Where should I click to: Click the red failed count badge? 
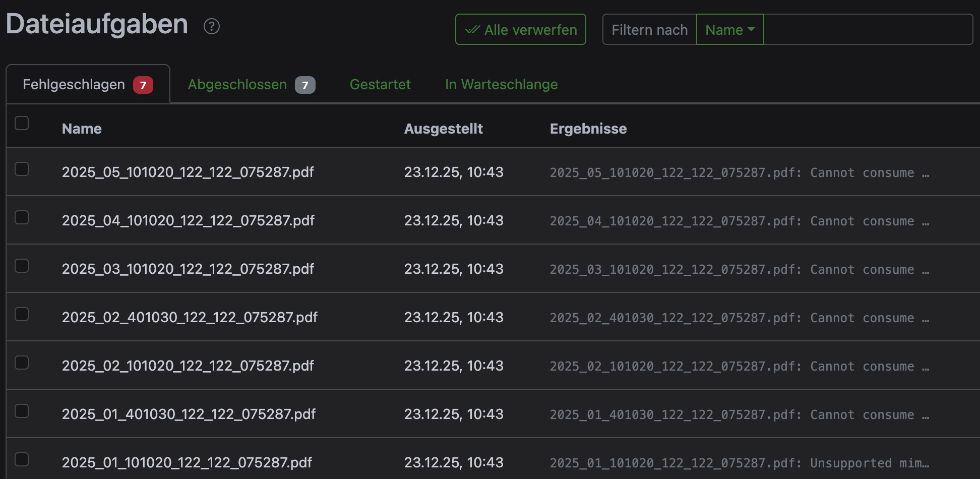pos(143,85)
